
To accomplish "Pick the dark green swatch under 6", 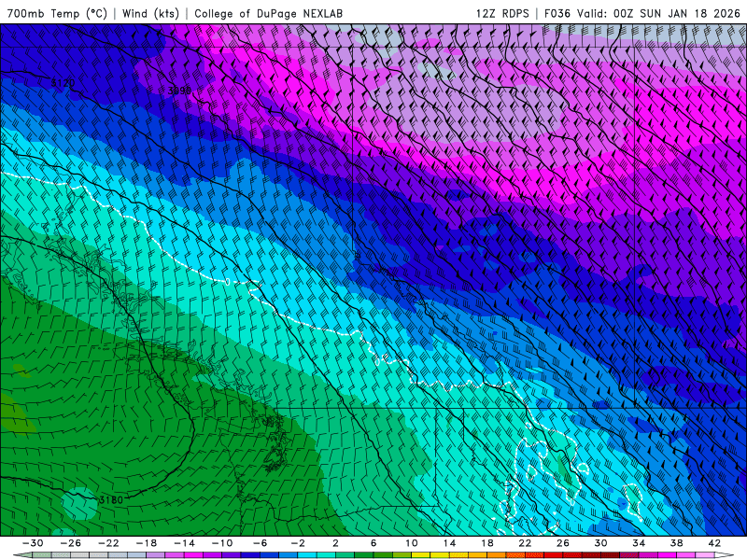I will pos(364,555).
